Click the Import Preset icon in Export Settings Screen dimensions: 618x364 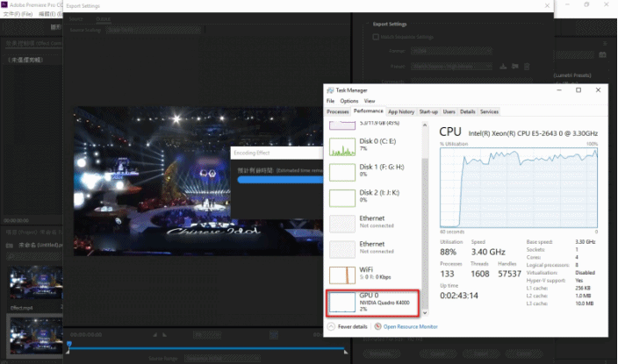point(514,66)
